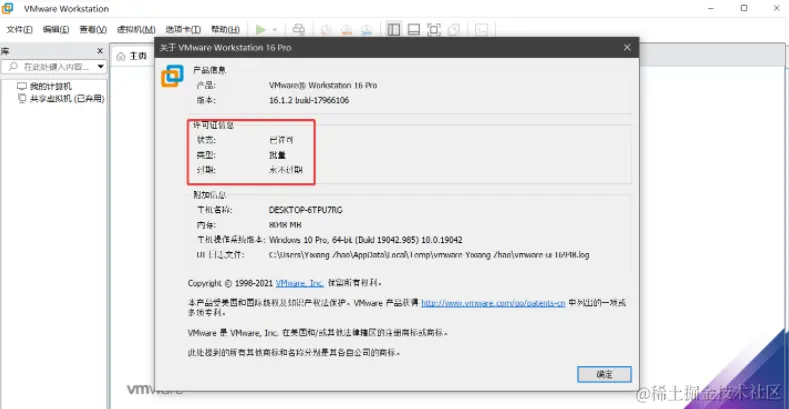Click Send Ctrl+Alt+Del toolbar icon

point(298,30)
